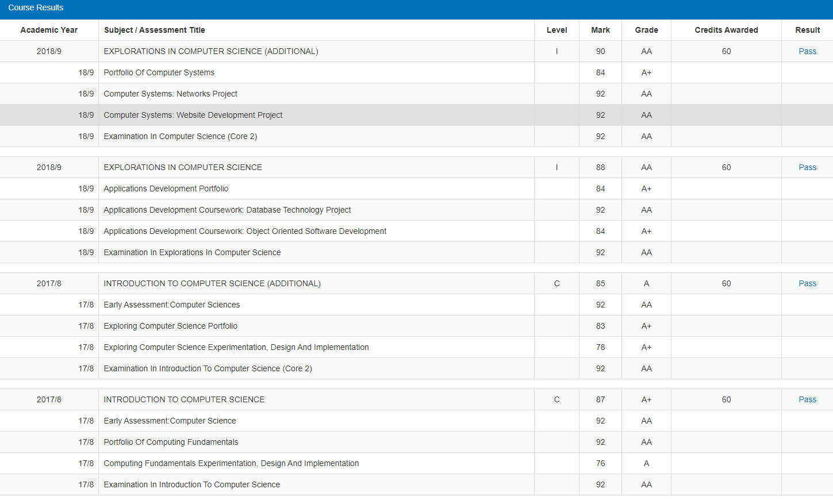This screenshot has width=833, height=504.
Task: Click mark 85 in Introduction (Additional) row
Action: [x=600, y=283]
